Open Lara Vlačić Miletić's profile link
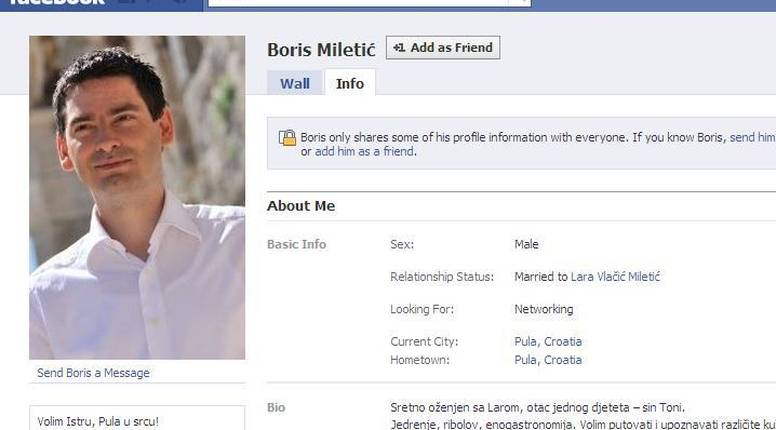 615,277
